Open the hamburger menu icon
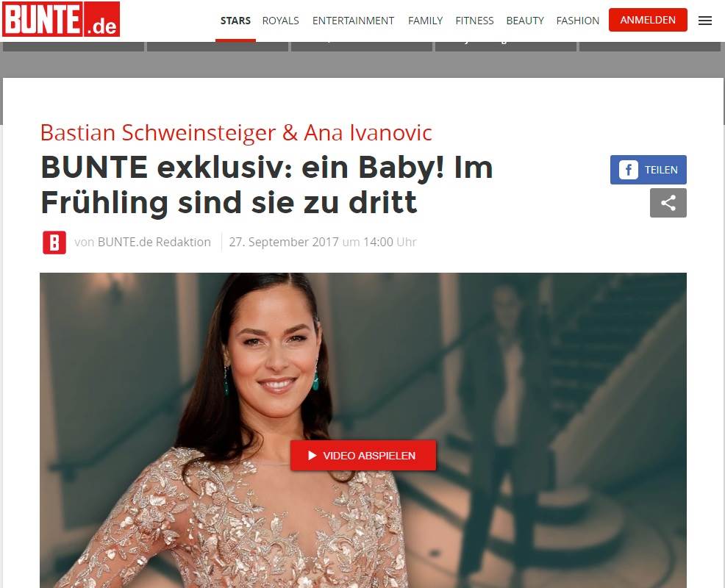Image resolution: width=725 pixels, height=588 pixels. pos(704,21)
